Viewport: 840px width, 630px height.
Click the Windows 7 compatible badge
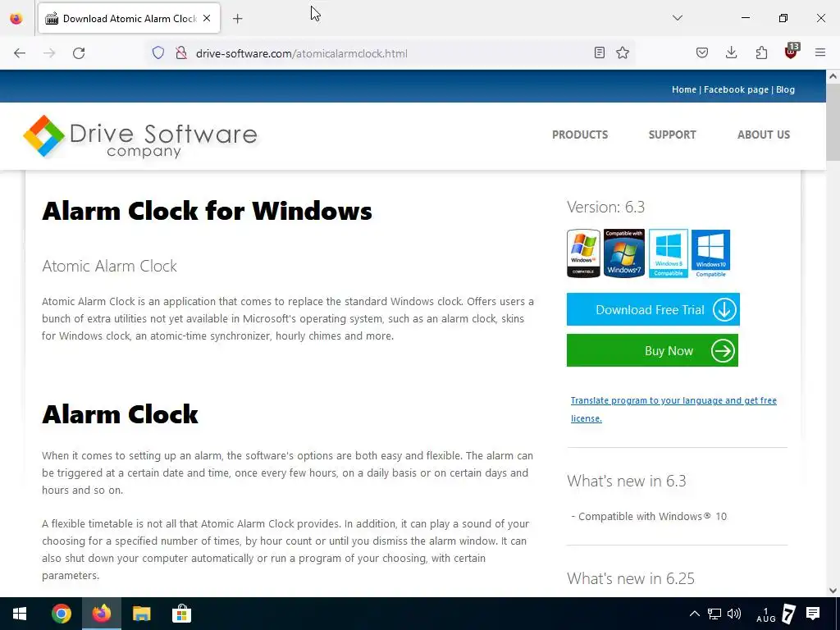click(x=624, y=253)
